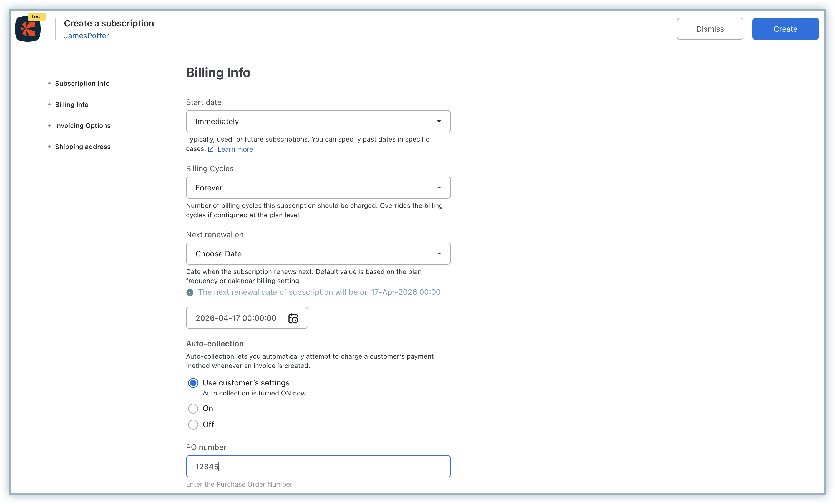Select the Off auto-collection radio option
This screenshot has width=835, height=504.
tap(193, 424)
